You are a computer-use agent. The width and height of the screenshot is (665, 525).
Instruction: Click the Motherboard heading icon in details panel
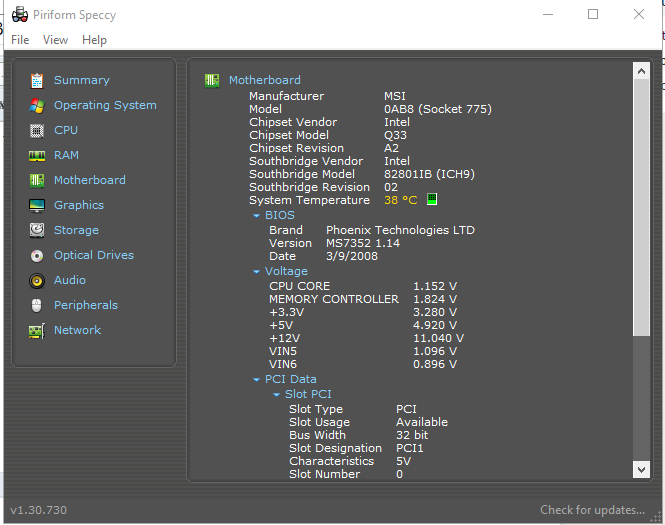pyautogui.click(x=212, y=81)
